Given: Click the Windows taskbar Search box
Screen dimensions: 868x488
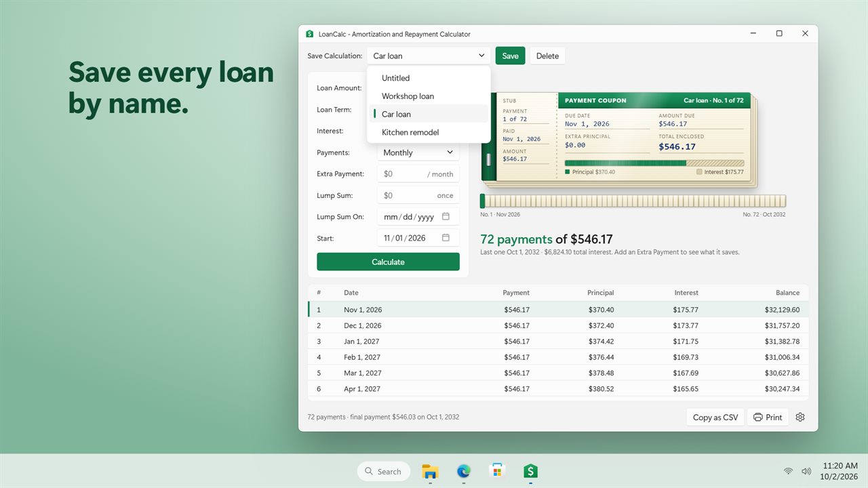Looking at the screenshot, I should [384, 471].
